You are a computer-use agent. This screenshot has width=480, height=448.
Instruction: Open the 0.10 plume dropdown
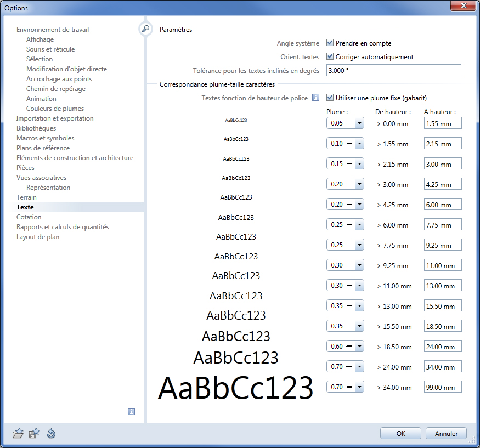coord(359,144)
